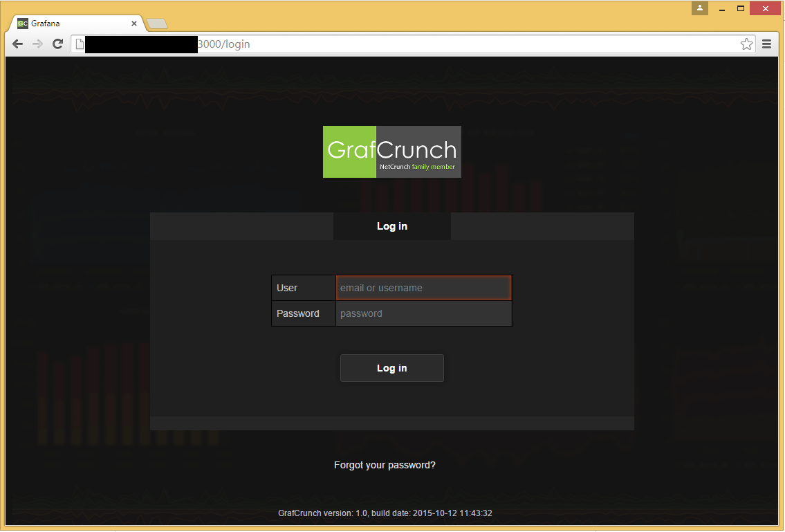Open Chrome user profile icon
Image resolution: width=785 pixels, height=532 pixels.
pyautogui.click(x=700, y=8)
